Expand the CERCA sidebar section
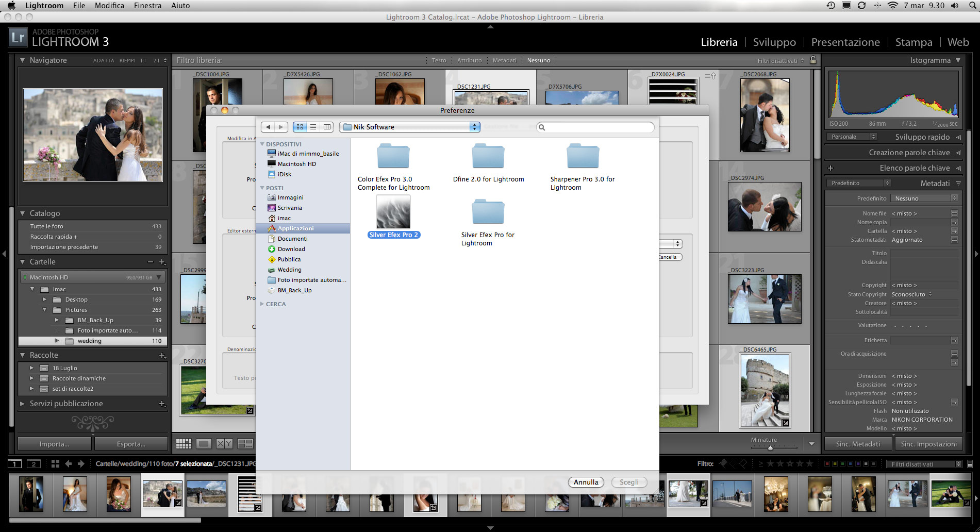This screenshot has width=980, height=532. 262,304
